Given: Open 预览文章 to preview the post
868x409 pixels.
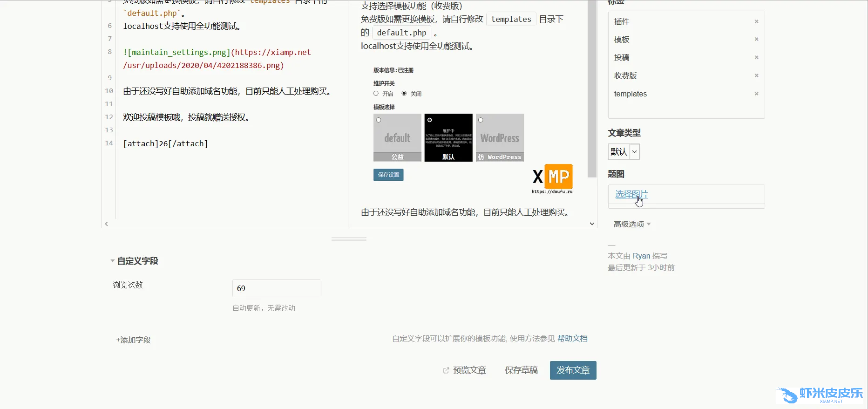Looking at the screenshot, I should pos(465,370).
